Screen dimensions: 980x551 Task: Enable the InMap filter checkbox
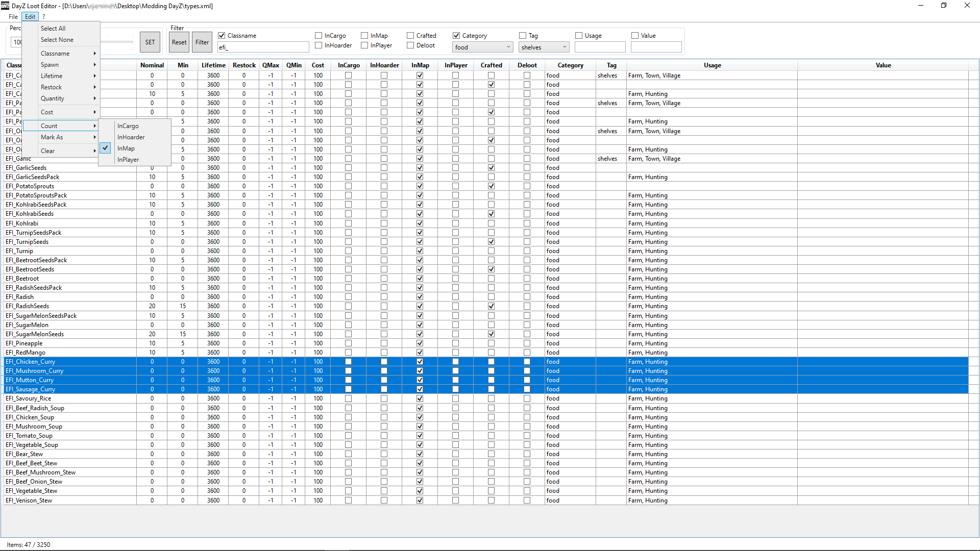pyautogui.click(x=364, y=36)
